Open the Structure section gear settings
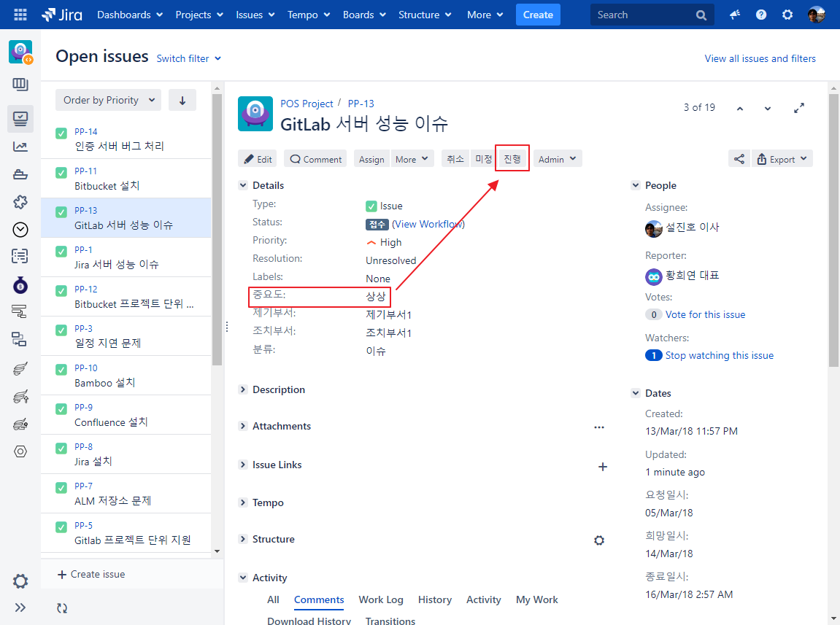Screen dimensions: 840x625 599,540
